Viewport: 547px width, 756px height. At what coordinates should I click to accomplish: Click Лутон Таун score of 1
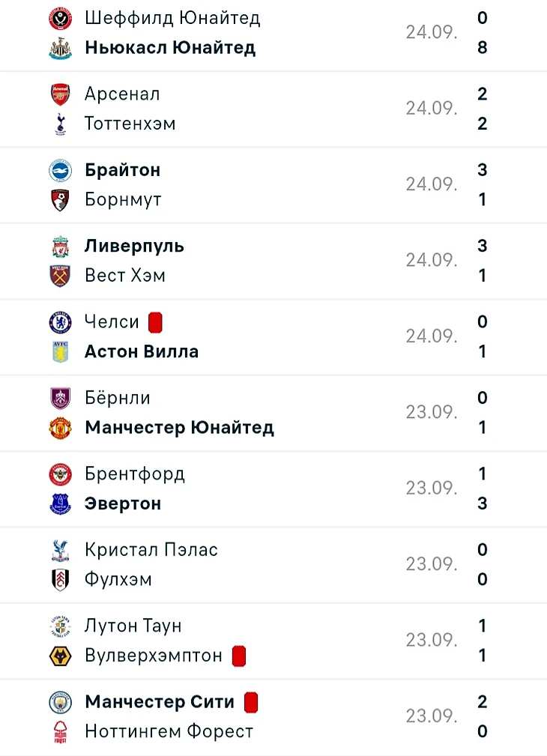483,626
